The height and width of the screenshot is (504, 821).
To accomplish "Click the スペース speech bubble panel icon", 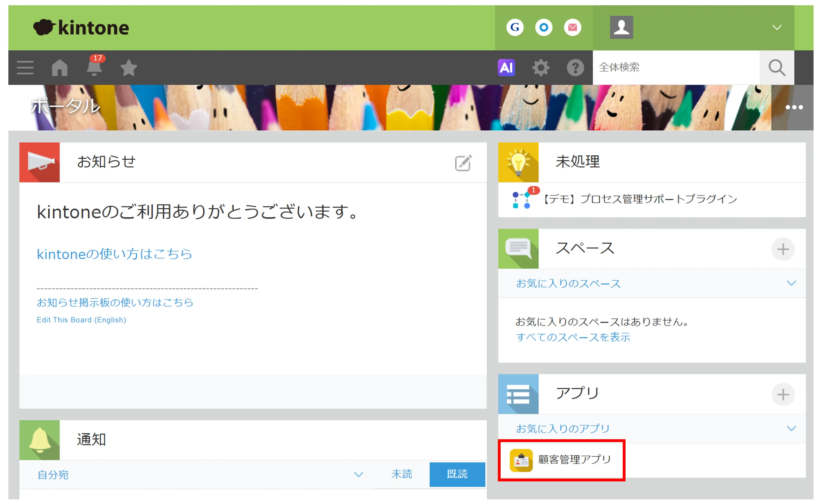I will pos(518,249).
